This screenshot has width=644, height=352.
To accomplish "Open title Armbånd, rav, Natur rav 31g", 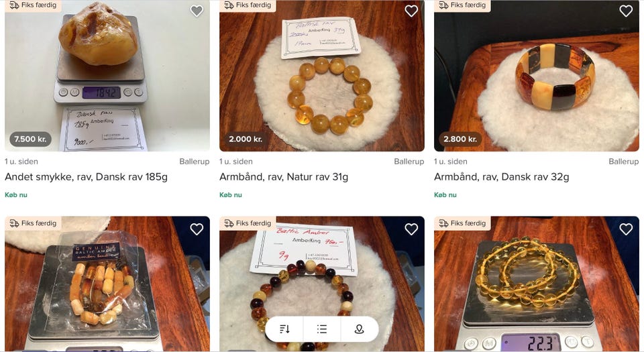I will pyautogui.click(x=284, y=177).
